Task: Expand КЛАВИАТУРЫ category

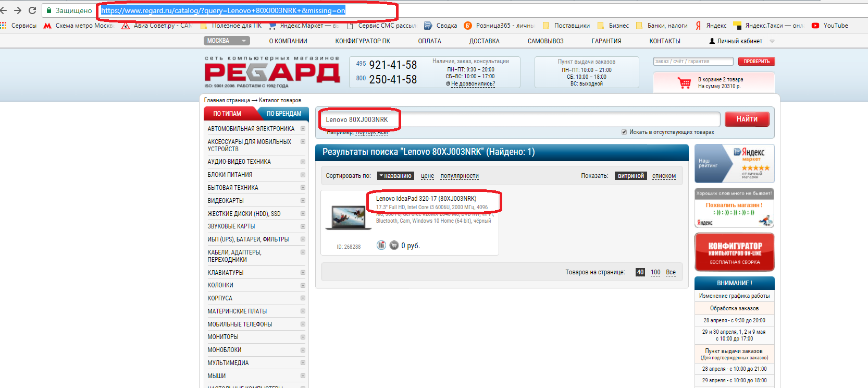Action: (x=303, y=272)
